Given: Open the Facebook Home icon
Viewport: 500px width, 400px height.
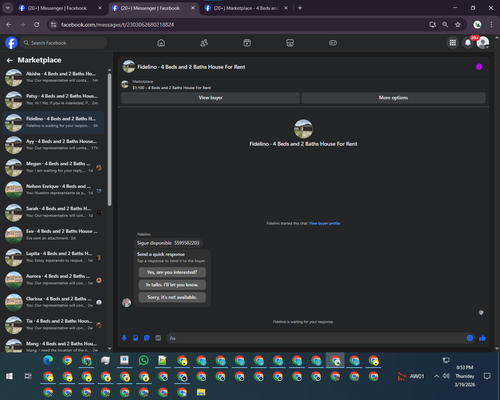Looking at the screenshot, I should [161, 43].
